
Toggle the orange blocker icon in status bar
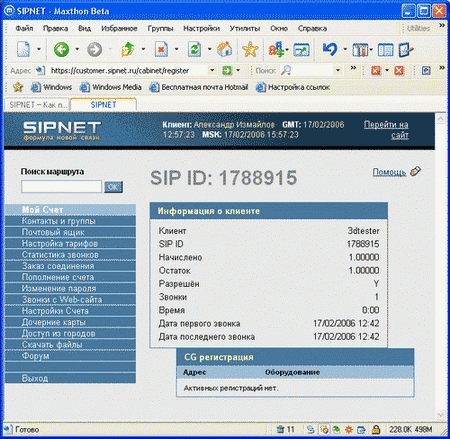tap(324, 430)
